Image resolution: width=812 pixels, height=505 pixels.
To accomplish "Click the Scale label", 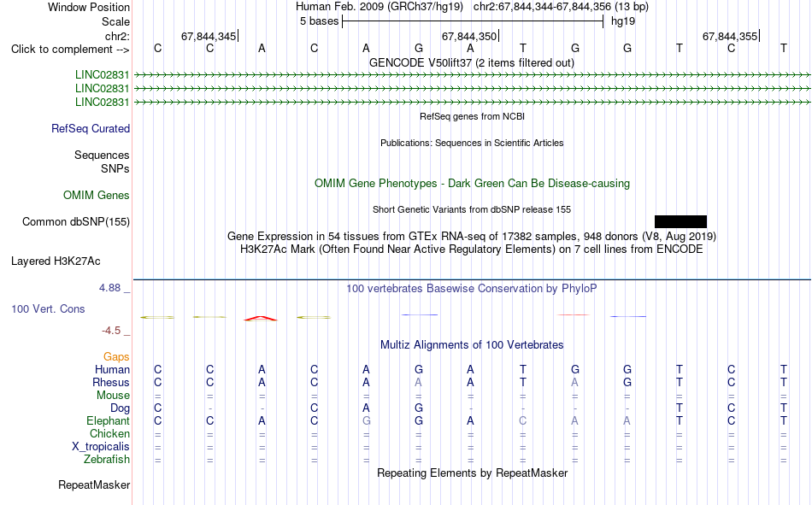I will [115, 21].
